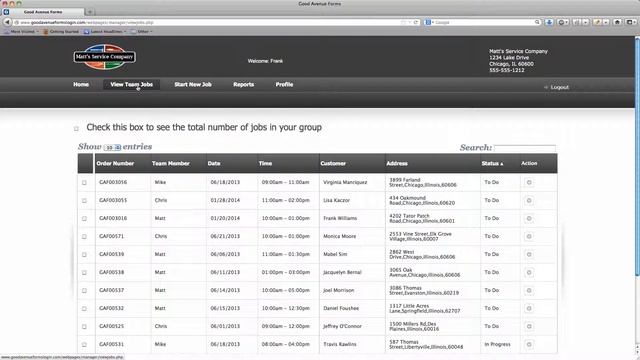Go to Home in navigation menu
Screen dimensions: 640x360
coord(81,84)
